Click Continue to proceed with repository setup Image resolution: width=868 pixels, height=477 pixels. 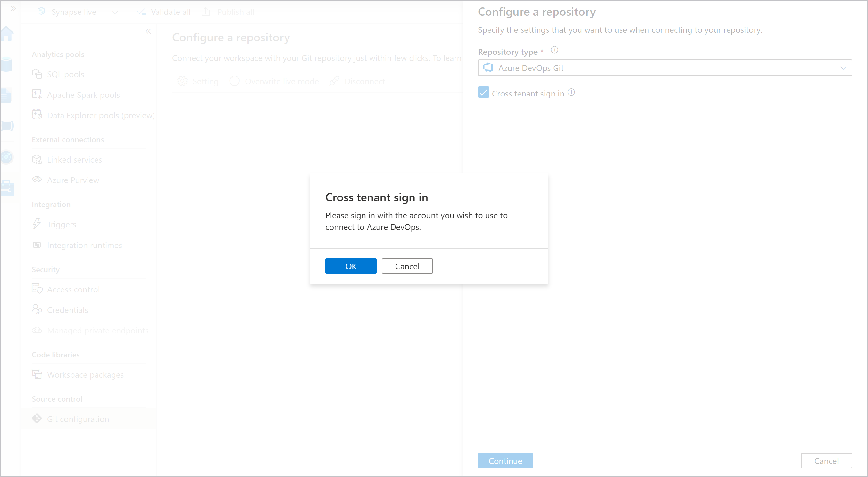pos(505,461)
